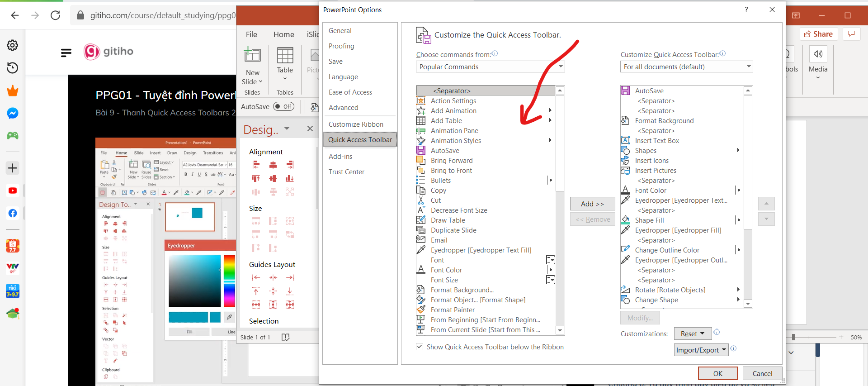
Task: Click the Cancel button
Action: coord(762,373)
